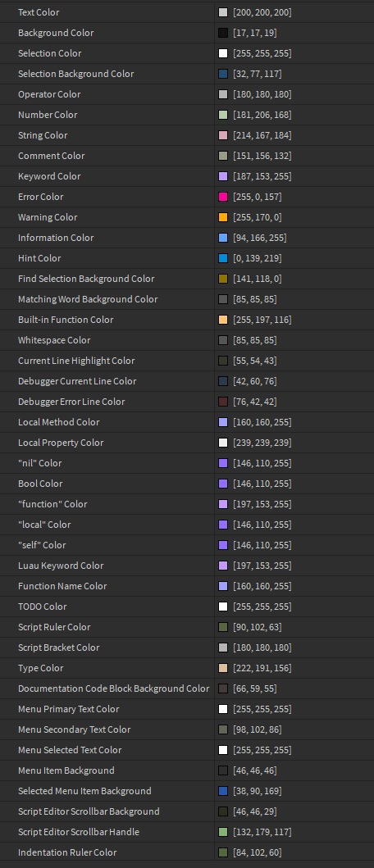
Task: Click the Type Color swatch
Action: [x=223, y=668]
